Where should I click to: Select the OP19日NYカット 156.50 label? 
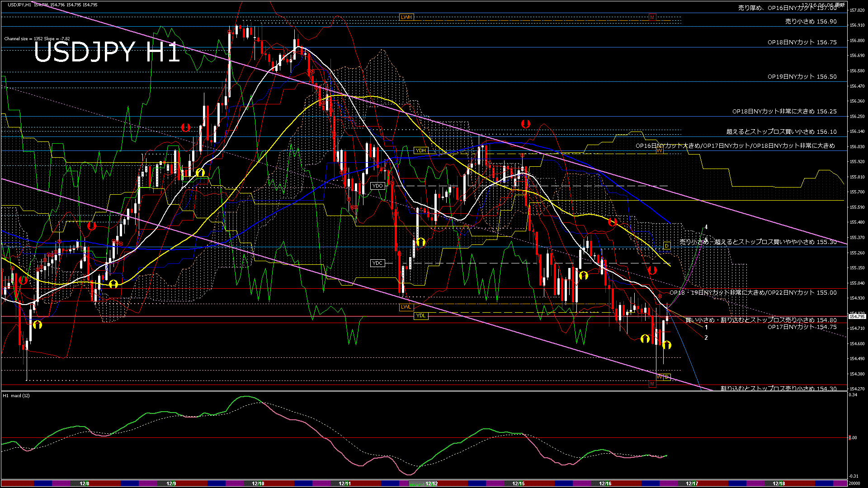pyautogui.click(x=802, y=77)
